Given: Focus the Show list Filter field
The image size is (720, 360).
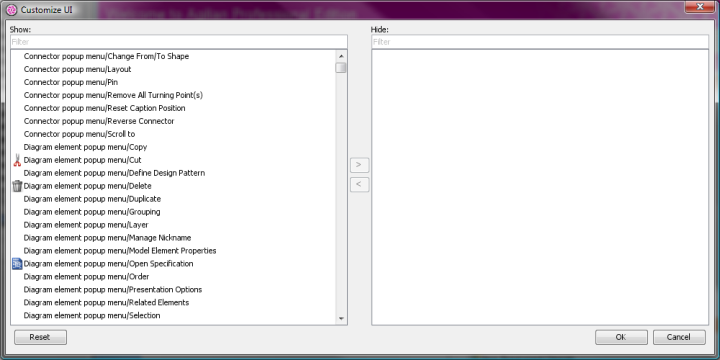Looking at the screenshot, I should pyautogui.click(x=179, y=42).
